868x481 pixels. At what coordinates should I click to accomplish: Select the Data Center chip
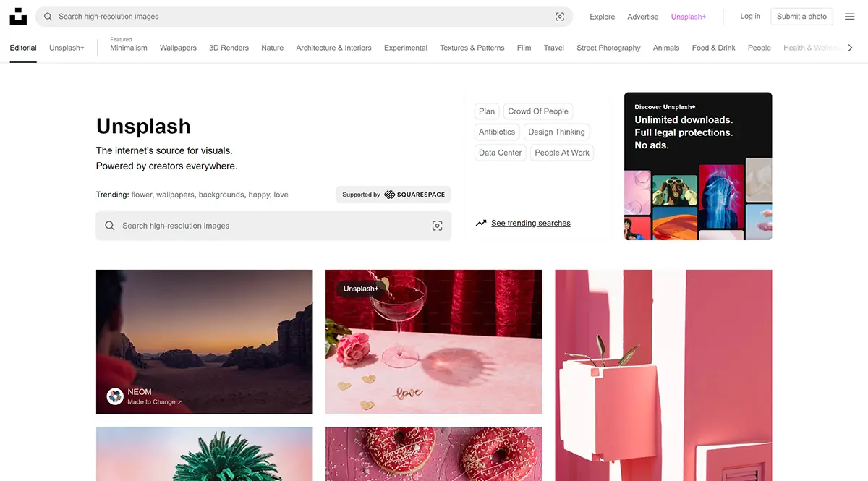click(x=500, y=153)
